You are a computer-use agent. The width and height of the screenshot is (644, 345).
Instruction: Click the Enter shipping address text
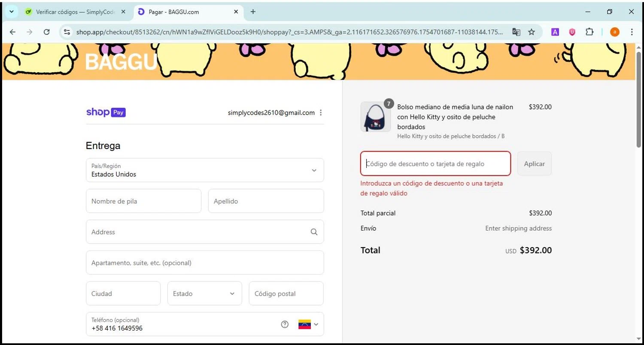coord(519,228)
